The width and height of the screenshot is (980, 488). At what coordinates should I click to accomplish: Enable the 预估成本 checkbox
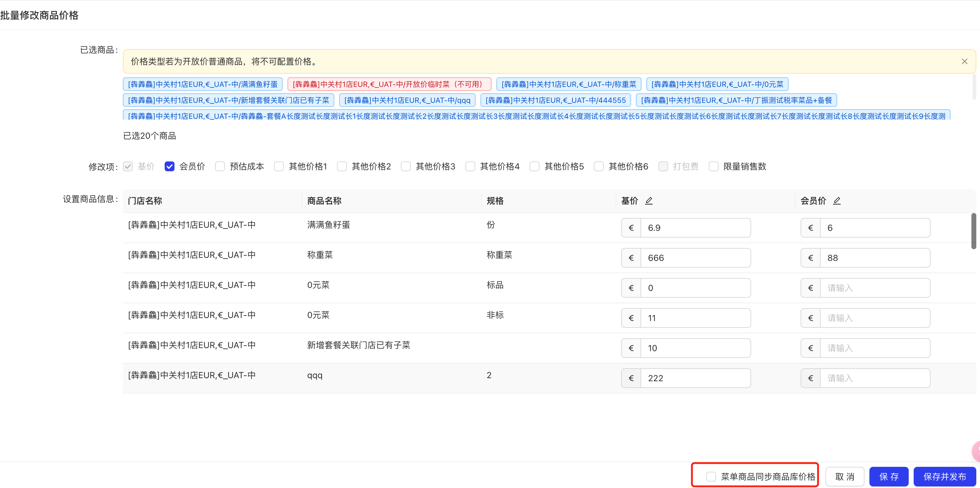(x=220, y=166)
